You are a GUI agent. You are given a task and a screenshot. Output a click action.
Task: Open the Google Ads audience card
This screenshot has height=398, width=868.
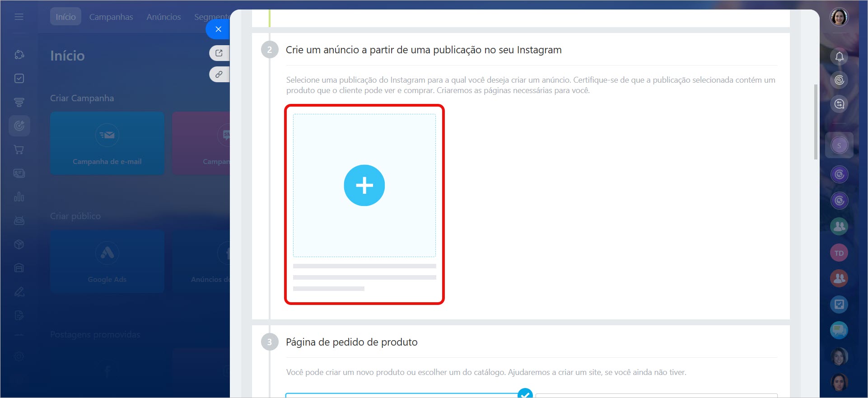(x=107, y=262)
